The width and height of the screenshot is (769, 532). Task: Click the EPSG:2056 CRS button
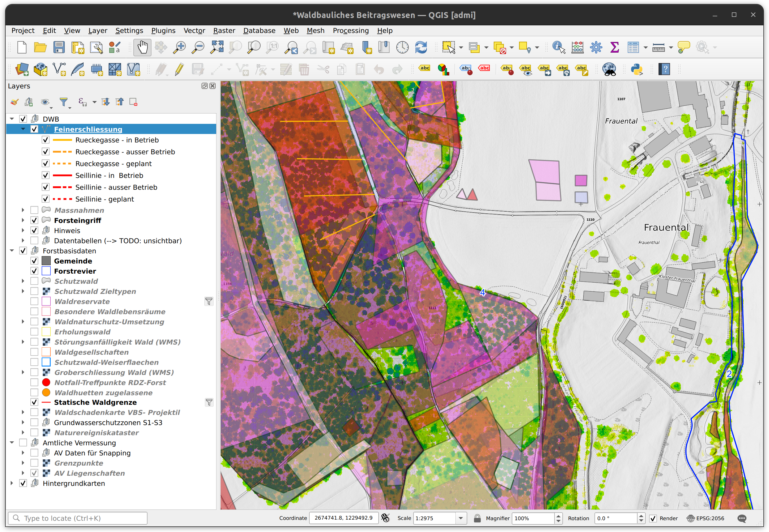click(706, 518)
